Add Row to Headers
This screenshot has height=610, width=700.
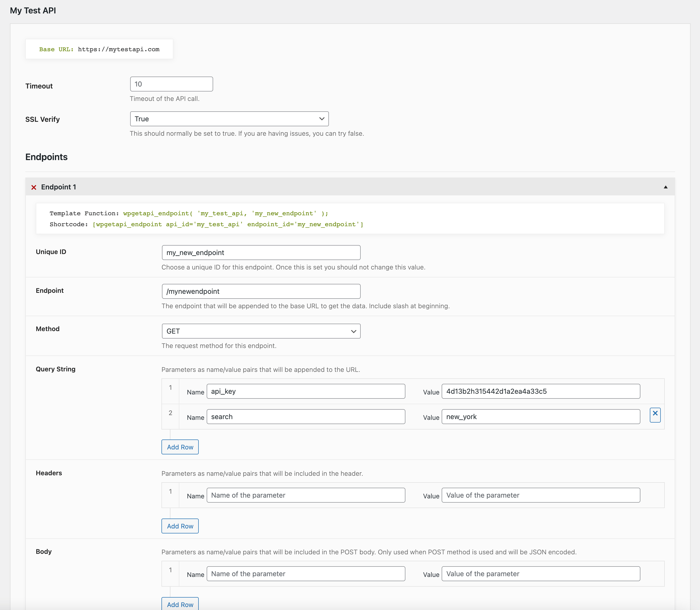(x=180, y=526)
